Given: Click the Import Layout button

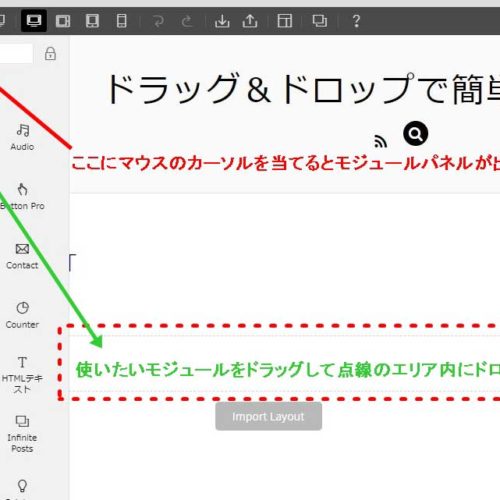Looking at the screenshot, I should [268, 416].
